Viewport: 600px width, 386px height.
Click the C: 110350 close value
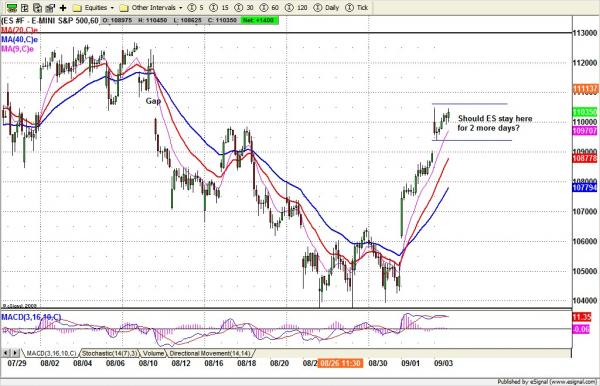[x=223, y=20]
